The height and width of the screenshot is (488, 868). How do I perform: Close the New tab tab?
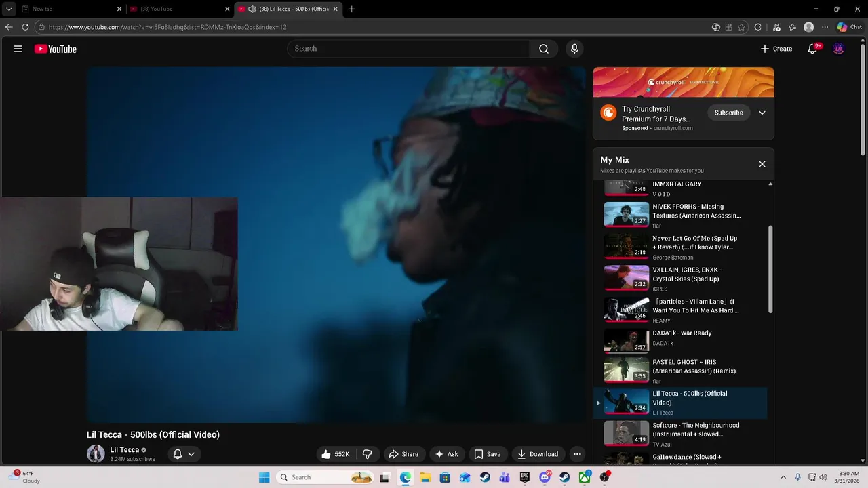tap(119, 9)
